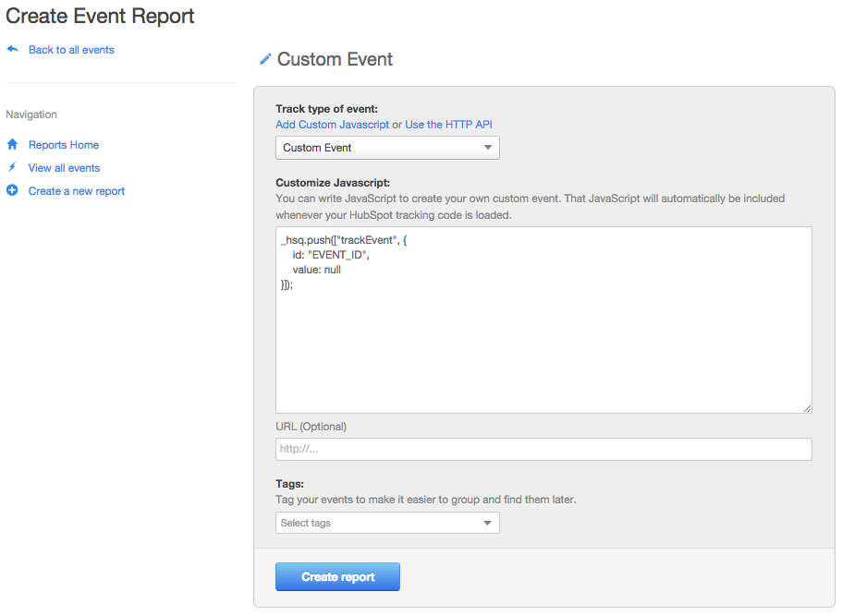Screen dimensions: 842x616
Task: Click the Custom Event heading title
Action: (x=336, y=59)
